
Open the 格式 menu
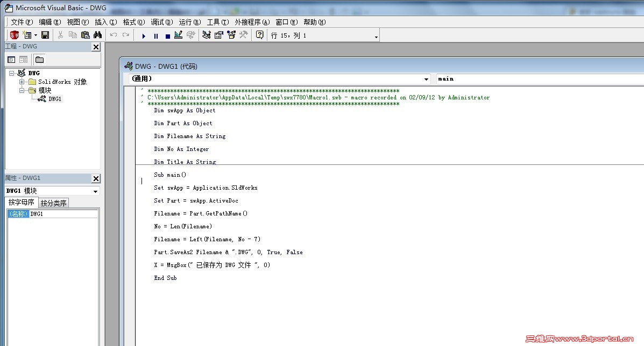coord(133,22)
